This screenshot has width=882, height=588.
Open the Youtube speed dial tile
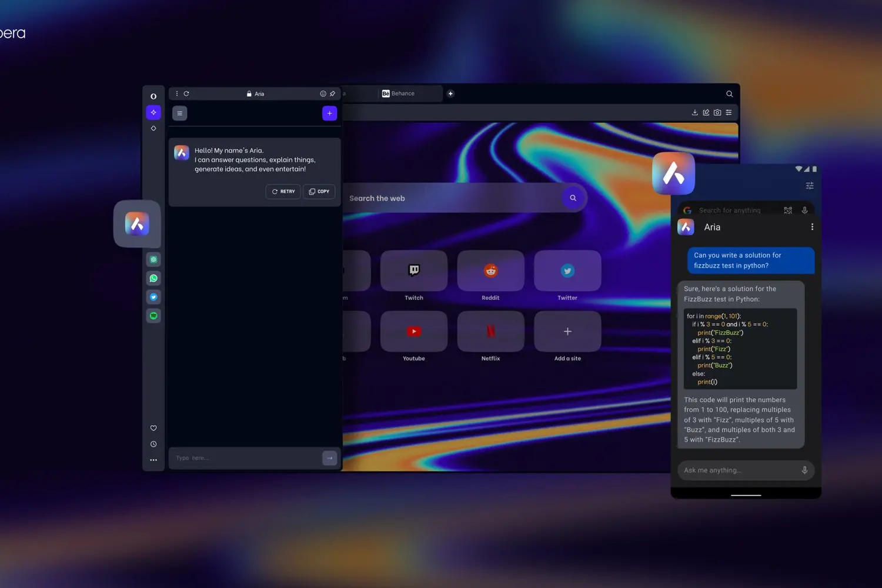point(414,332)
